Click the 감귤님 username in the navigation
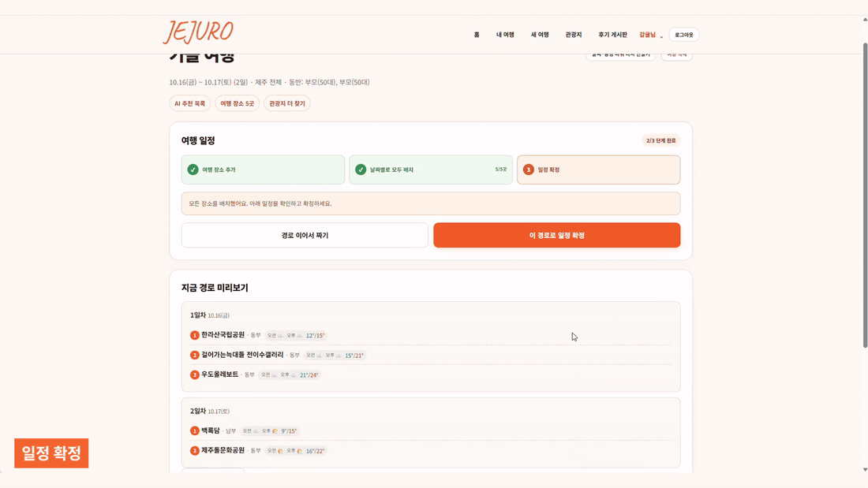The image size is (868, 488). (x=647, y=35)
